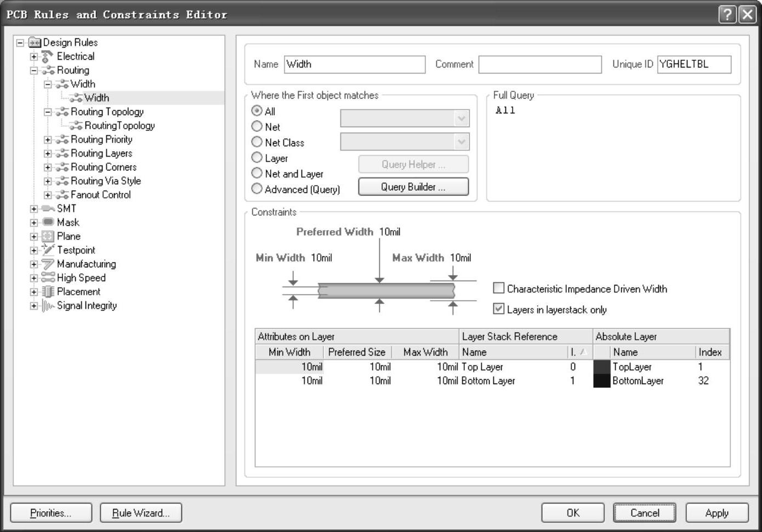This screenshot has height=532, width=762.
Task: Click the Mask category icon
Action: (48, 222)
